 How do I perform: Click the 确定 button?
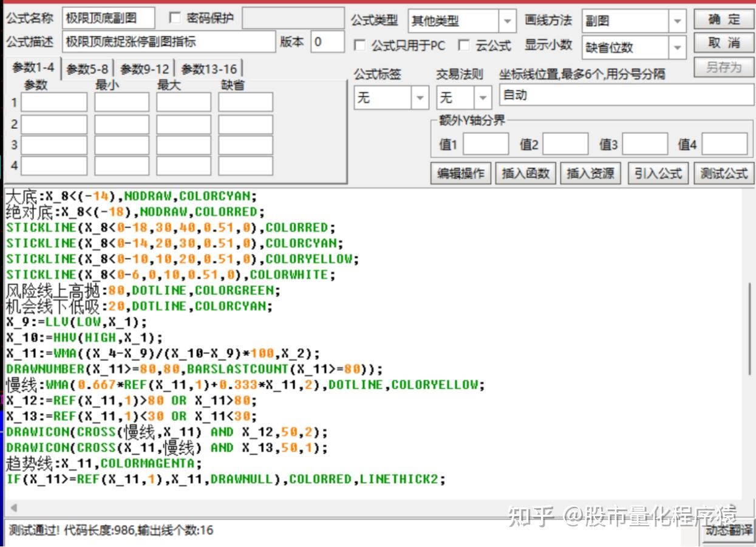coord(724,19)
